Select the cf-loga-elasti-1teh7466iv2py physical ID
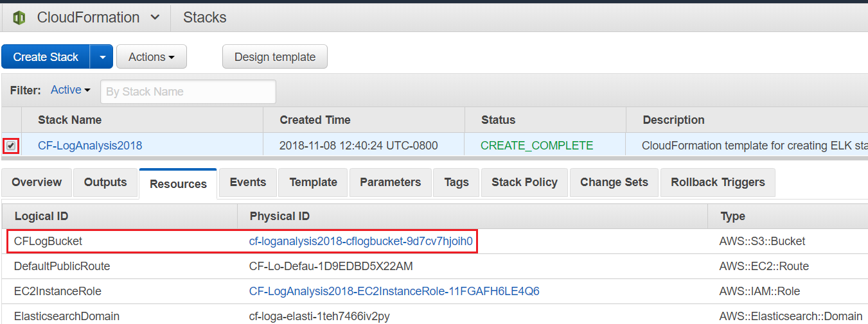 tap(319, 316)
